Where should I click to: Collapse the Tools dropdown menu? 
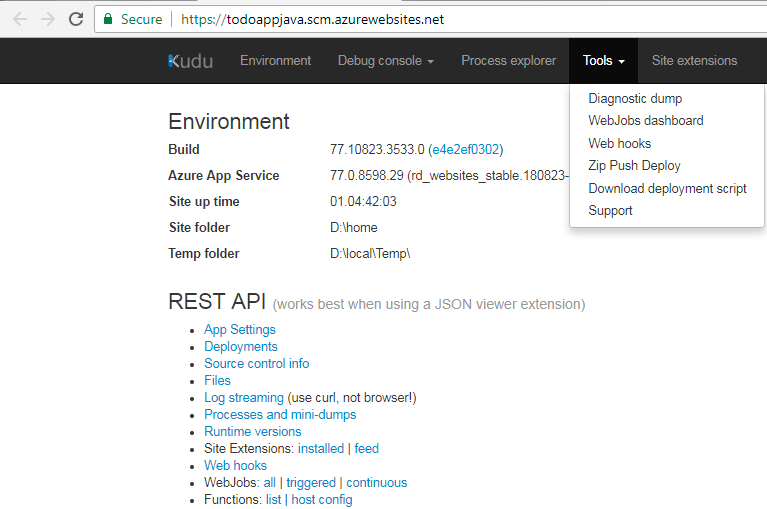603,61
